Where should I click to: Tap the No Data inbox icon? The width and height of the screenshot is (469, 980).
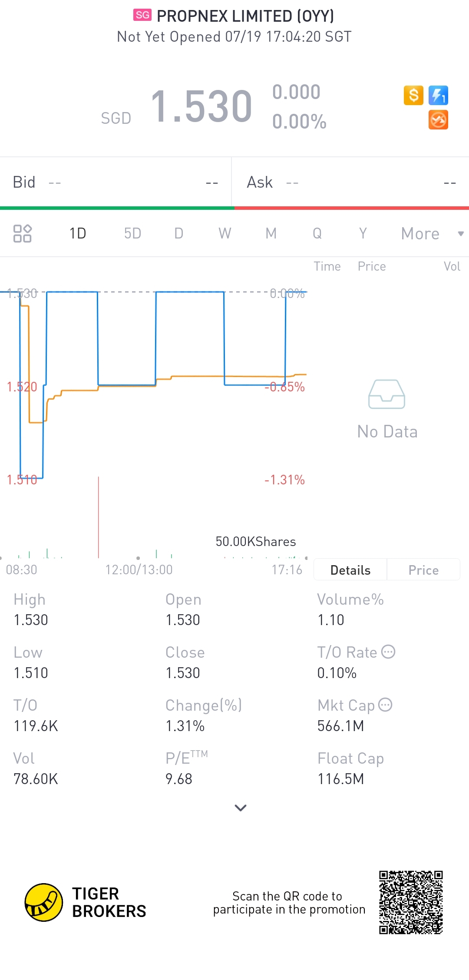point(386,394)
